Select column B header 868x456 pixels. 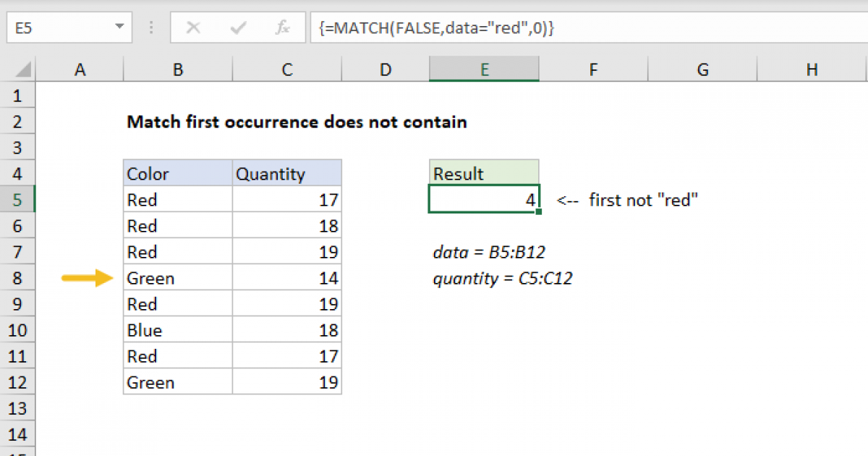[178, 69]
